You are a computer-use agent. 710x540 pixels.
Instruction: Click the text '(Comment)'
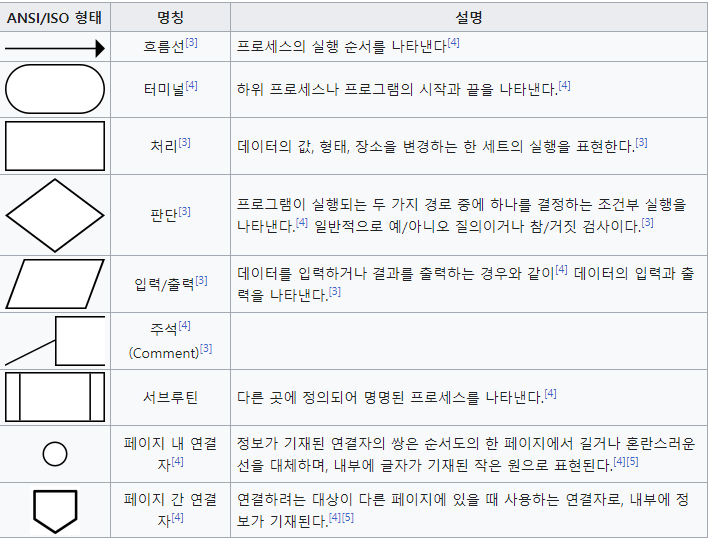164,353
